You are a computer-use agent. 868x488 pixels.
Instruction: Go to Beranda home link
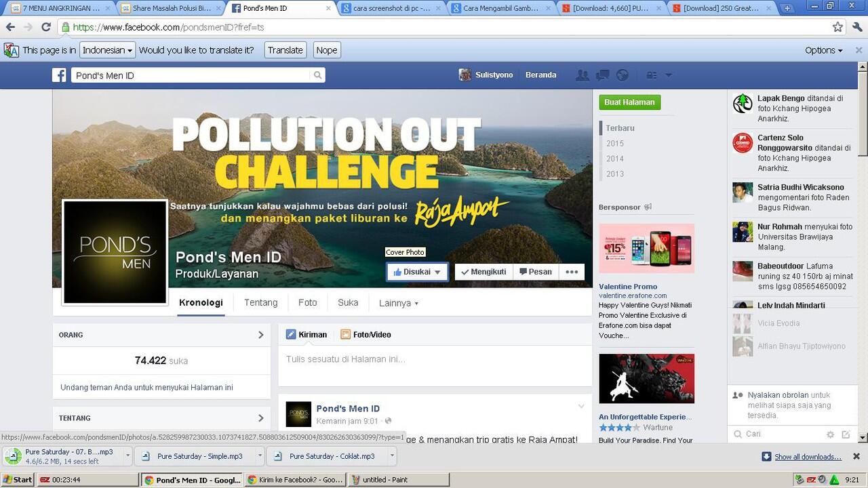pos(540,75)
